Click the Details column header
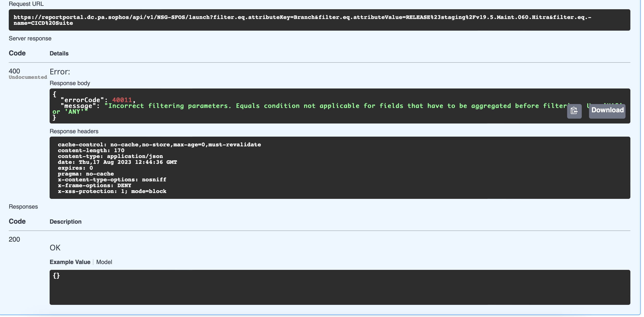644x317 pixels. click(x=59, y=53)
